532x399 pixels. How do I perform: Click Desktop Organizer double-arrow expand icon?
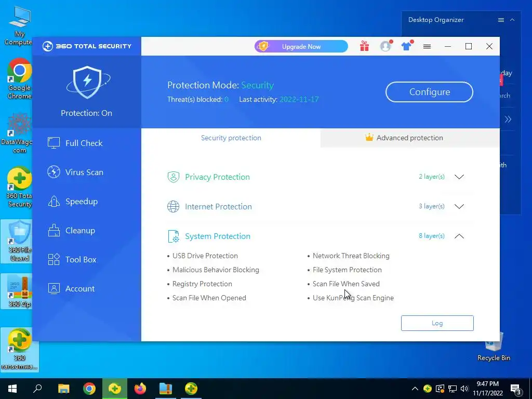click(508, 119)
